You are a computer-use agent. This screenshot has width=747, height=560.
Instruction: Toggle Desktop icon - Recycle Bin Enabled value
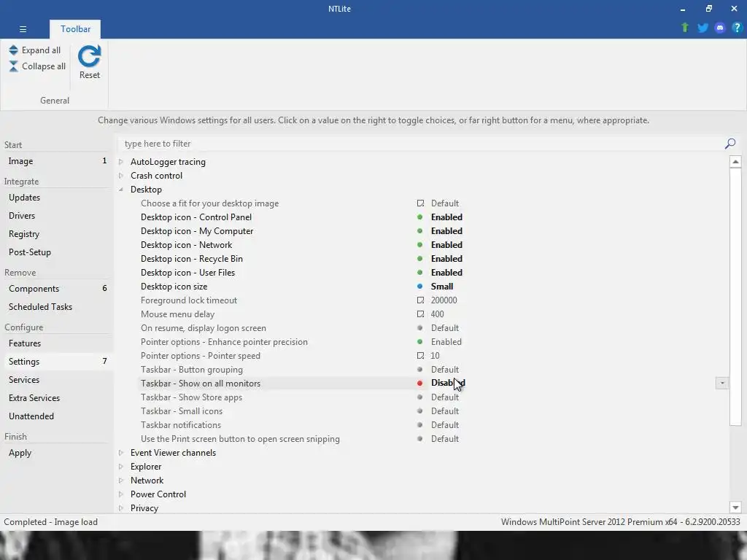(x=446, y=259)
